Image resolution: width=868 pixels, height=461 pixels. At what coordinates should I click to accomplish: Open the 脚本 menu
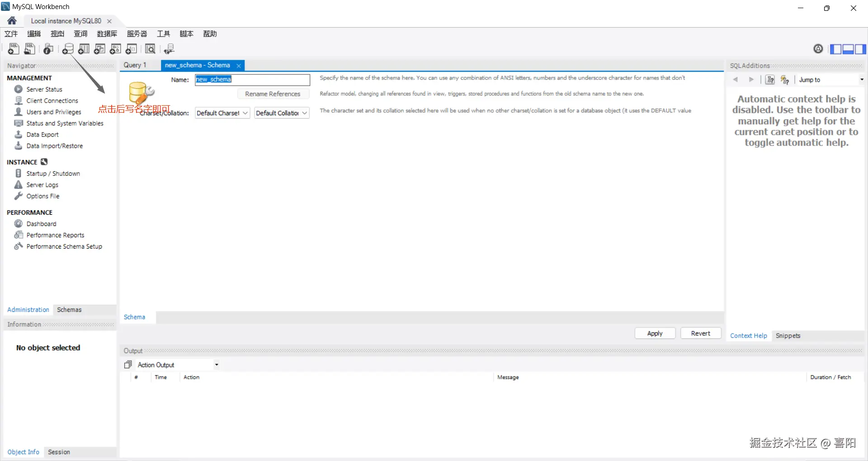187,34
